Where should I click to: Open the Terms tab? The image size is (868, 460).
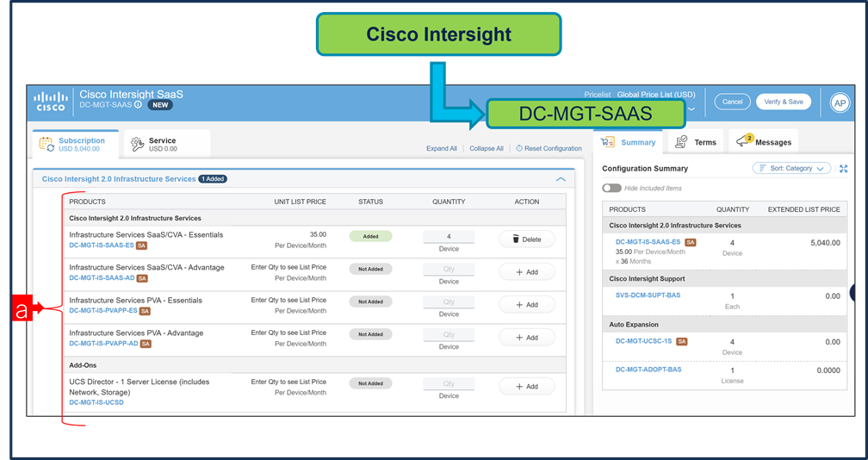tap(696, 142)
